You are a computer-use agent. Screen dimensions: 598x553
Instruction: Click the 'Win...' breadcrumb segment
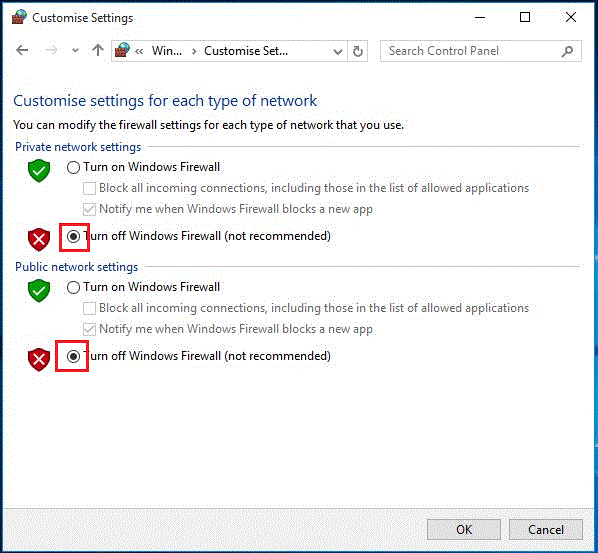[x=167, y=51]
